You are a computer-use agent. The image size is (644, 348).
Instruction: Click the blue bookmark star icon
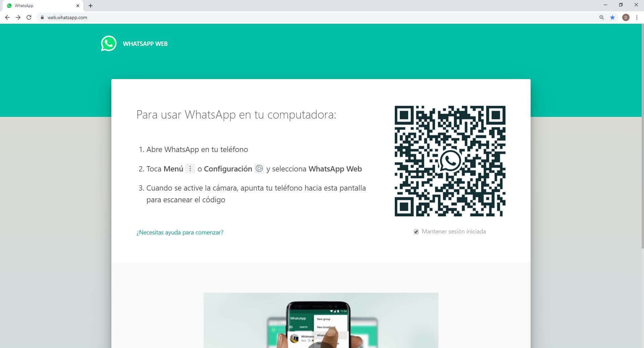click(612, 17)
